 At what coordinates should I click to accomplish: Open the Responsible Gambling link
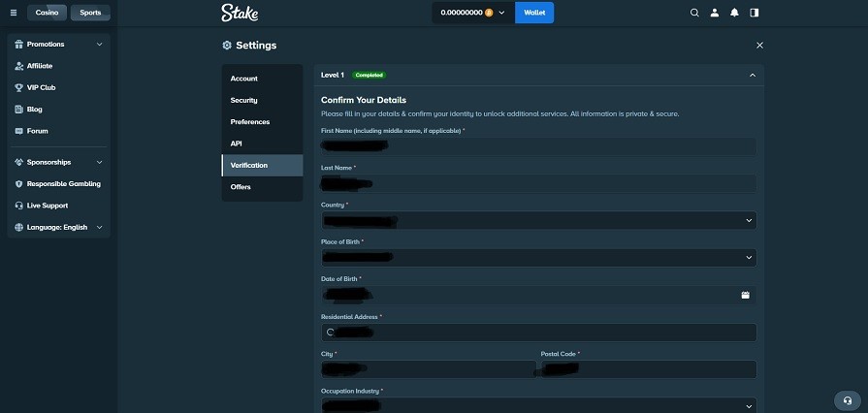64,184
